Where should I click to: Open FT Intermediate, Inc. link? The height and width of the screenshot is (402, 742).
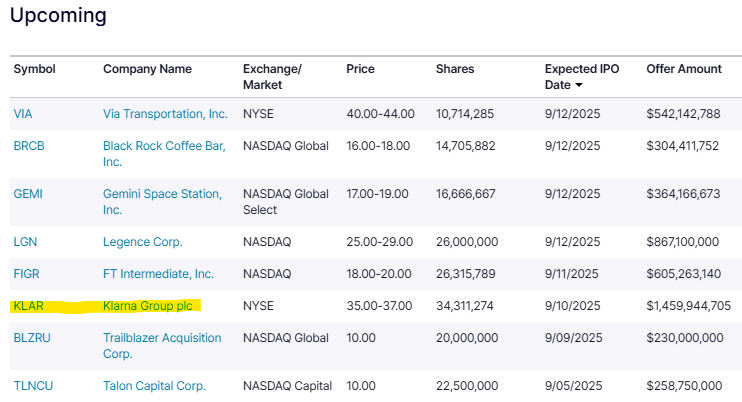pyautogui.click(x=158, y=274)
